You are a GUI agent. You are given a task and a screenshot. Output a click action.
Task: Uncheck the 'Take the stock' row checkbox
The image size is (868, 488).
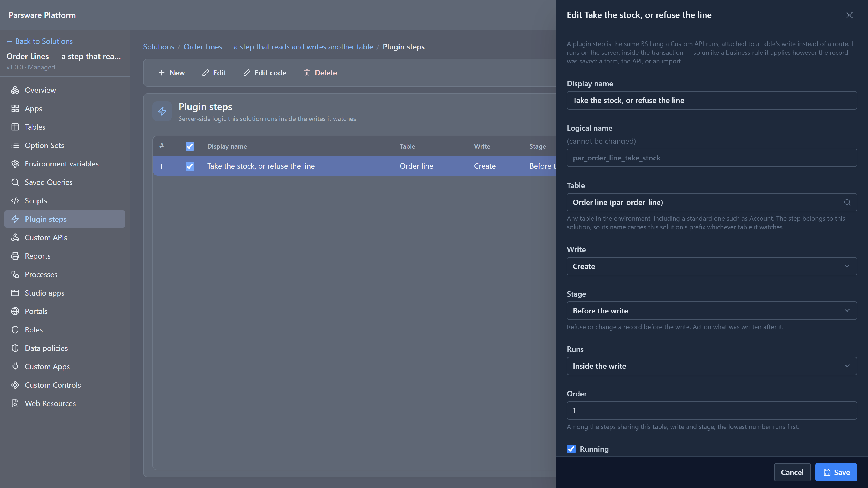click(190, 166)
